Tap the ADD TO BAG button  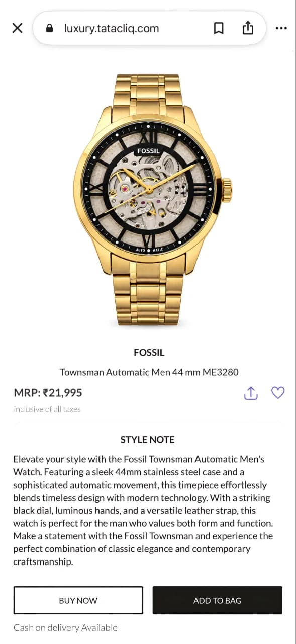[217, 600]
